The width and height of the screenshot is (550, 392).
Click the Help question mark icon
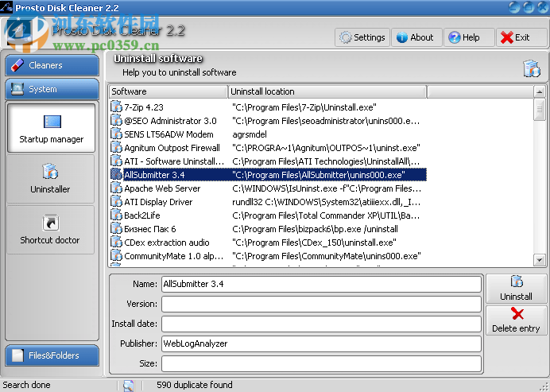pyautogui.click(x=455, y=37)
